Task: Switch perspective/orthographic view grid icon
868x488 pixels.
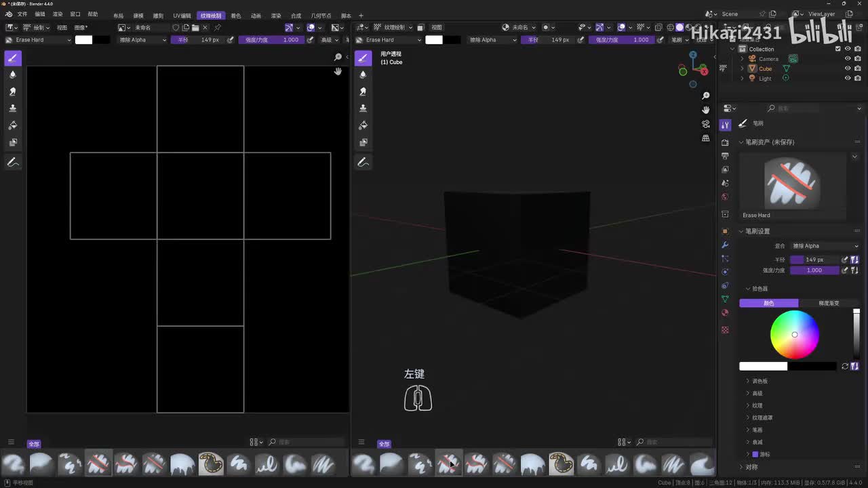Action: (x=706, y=138)
